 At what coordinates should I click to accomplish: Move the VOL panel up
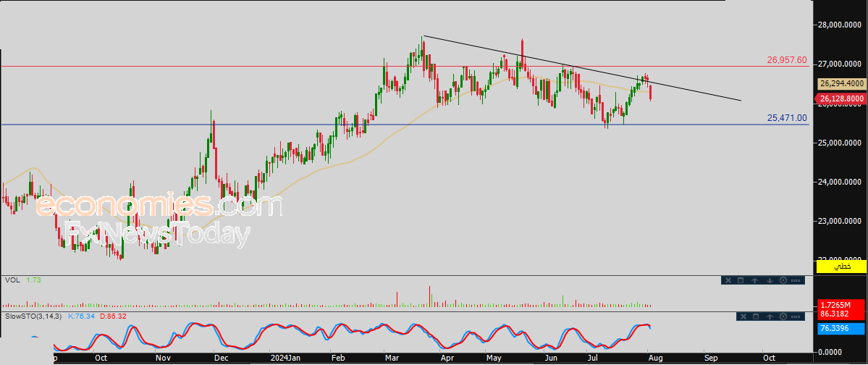click(x=754, y=280)
